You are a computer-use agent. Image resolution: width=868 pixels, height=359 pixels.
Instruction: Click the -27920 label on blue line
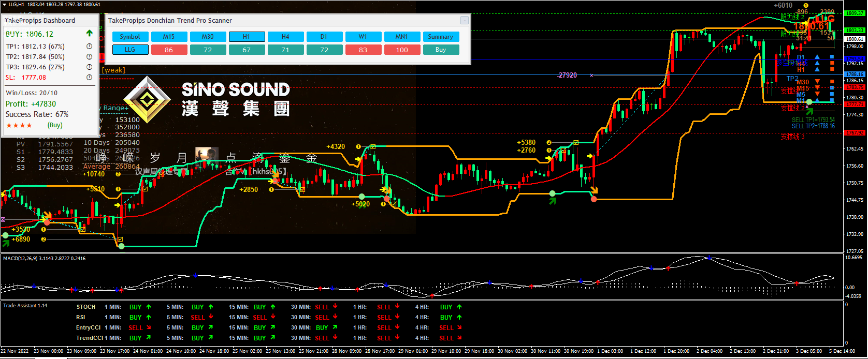pyautogui.click(x=568, y=75)
